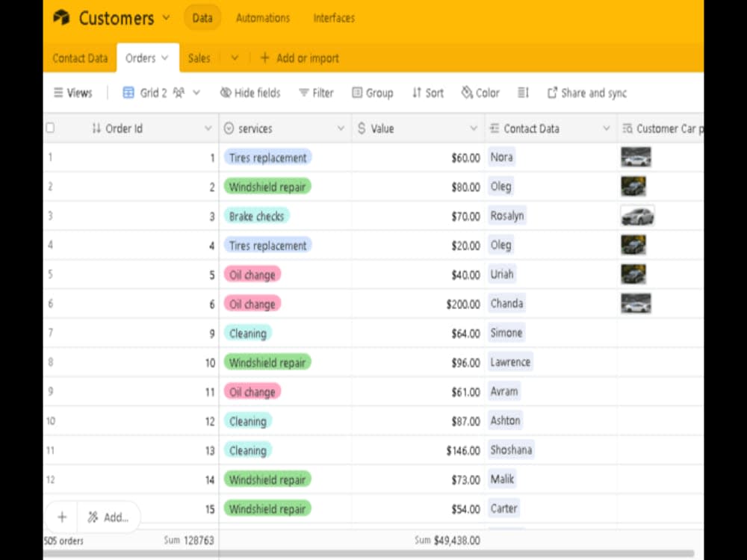Open the Views sidebar
The height and width of the screenshot is (560, 747).
click(x=72, y=93)
